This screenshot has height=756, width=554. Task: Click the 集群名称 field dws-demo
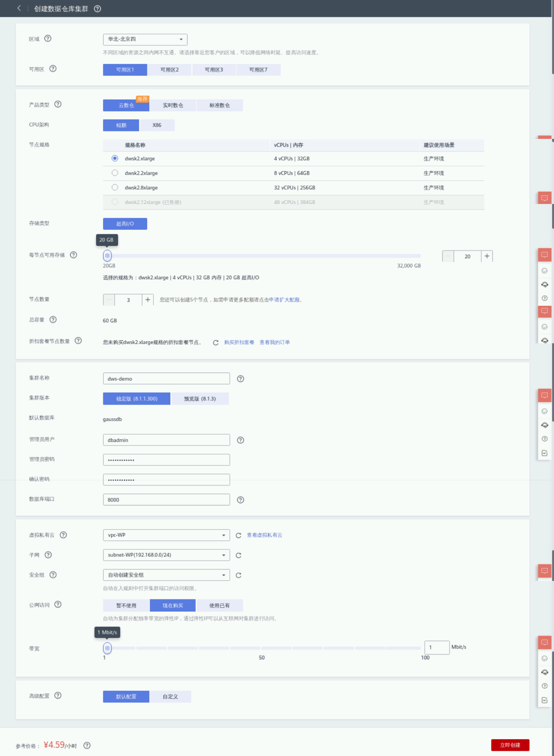(166, 379)
